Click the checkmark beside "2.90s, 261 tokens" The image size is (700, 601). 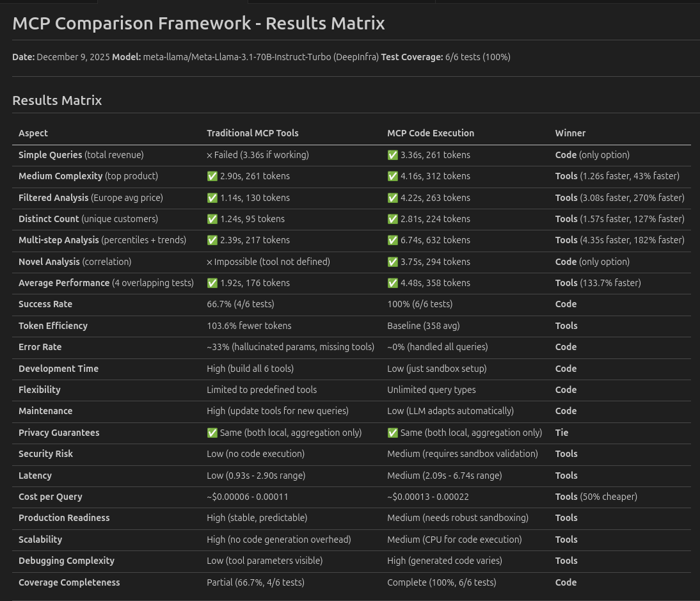[212, 176]
